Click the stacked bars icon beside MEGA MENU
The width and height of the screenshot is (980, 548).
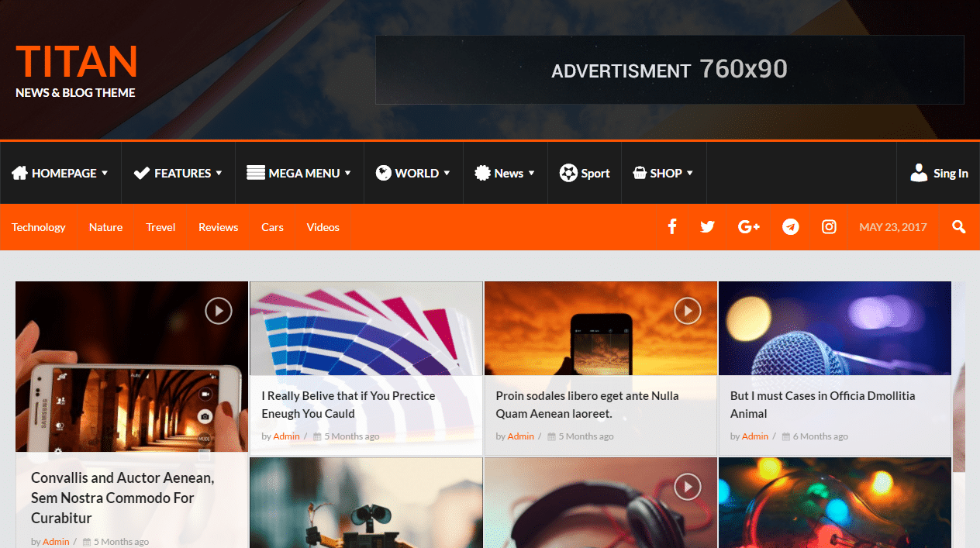[x=256, y=173]
